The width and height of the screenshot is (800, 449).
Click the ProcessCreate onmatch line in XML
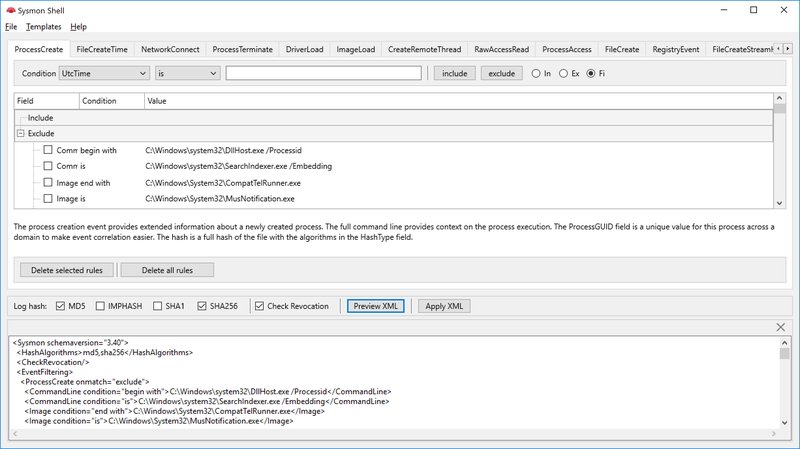(x=85, y=382)
